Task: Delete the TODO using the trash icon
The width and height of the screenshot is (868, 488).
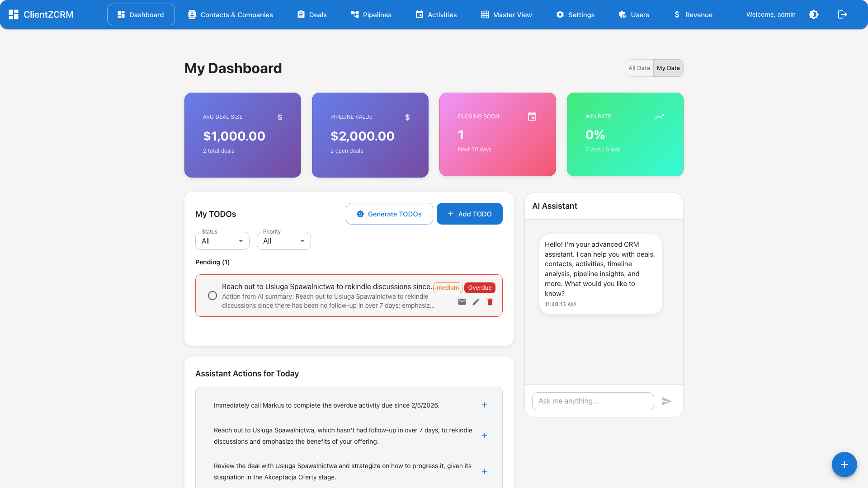Action: click(490, 301)
